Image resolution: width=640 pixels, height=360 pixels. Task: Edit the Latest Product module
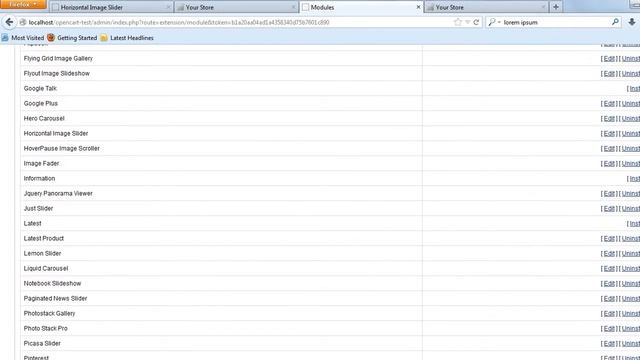[609, 239]
